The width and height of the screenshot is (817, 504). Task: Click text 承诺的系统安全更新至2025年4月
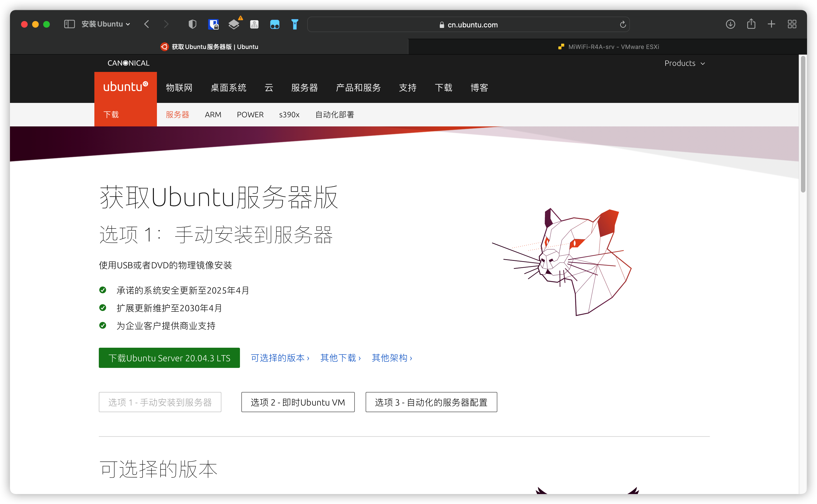point(183,290)
